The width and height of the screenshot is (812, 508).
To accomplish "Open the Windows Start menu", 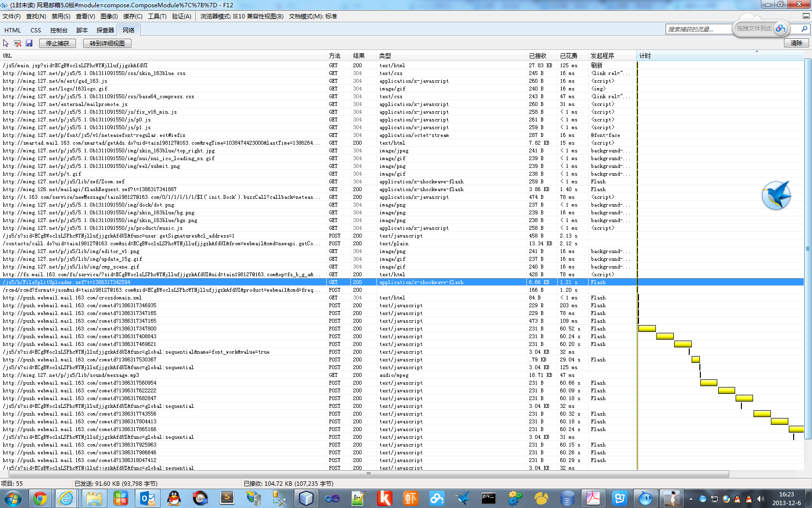I will point(13,498).
